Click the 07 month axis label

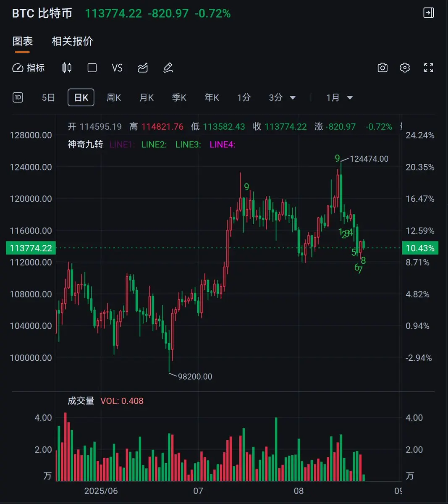pyautogui.click(x=198, y=491)
